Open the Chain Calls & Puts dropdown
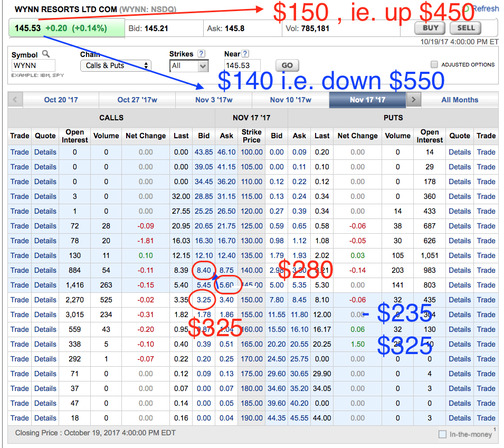This screenshot has height=448, width=504. (x=116, y=65)
